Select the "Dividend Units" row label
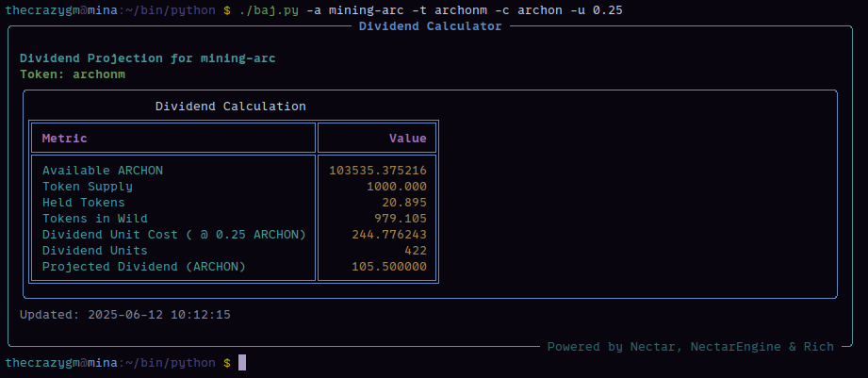The height and width of the screenshot is (378, 868). tap(95, 251)
